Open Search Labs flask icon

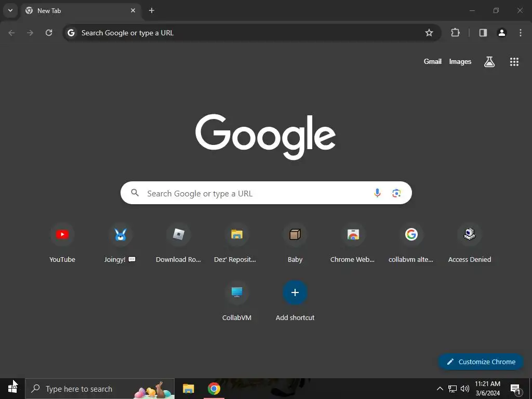coord(489,62)
